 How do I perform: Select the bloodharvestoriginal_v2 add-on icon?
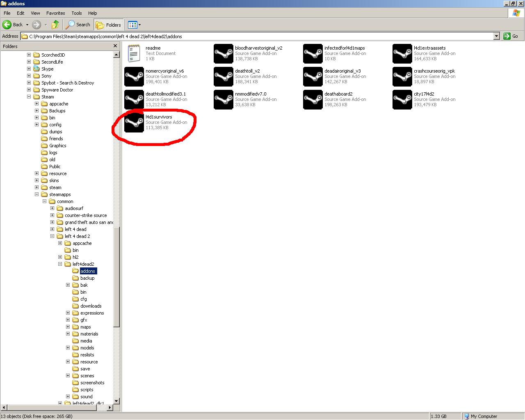point(224,54)
